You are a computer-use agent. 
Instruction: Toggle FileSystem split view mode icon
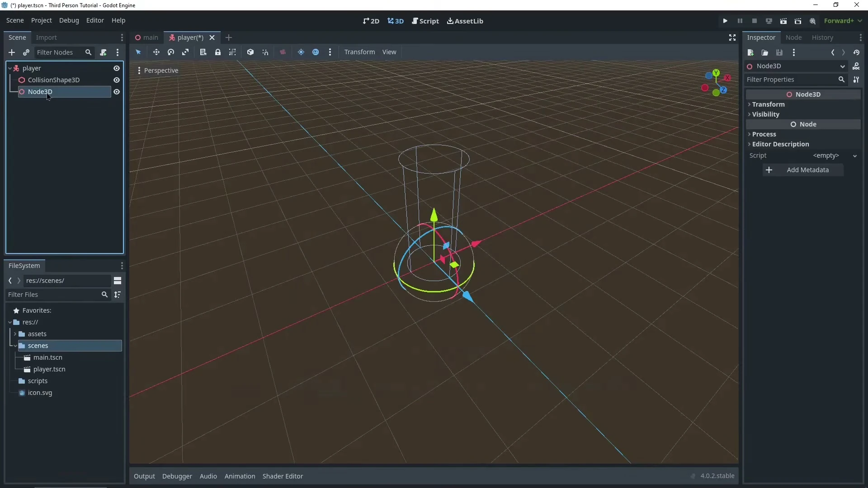tap(118, 281)
